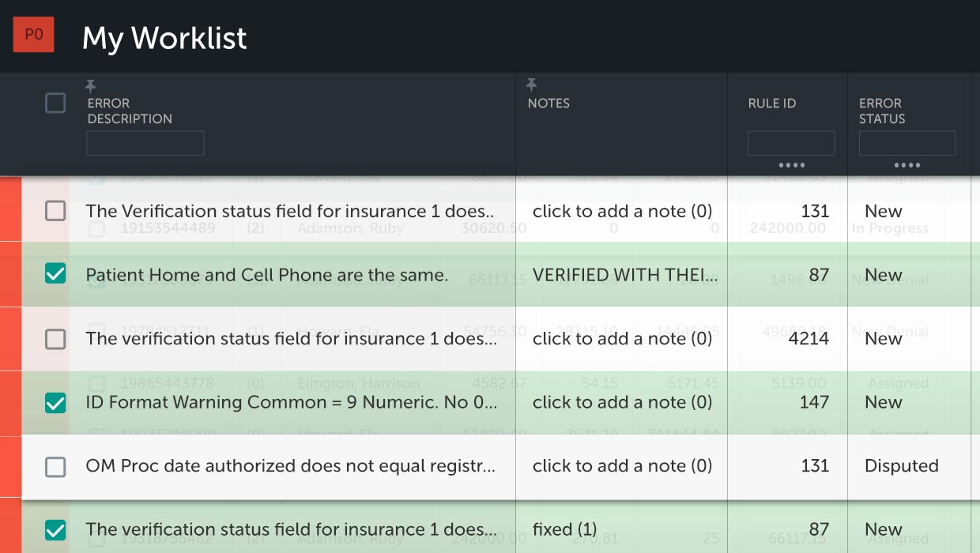Select the 'Disputed' status cell
This screenshot has height=553, width=980.
click(x=901, y=466)
